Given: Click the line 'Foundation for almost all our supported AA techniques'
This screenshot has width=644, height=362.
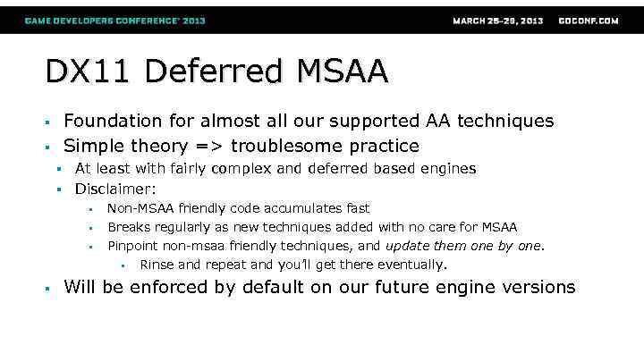Looking at the screenshot, I should click(309, 121).
